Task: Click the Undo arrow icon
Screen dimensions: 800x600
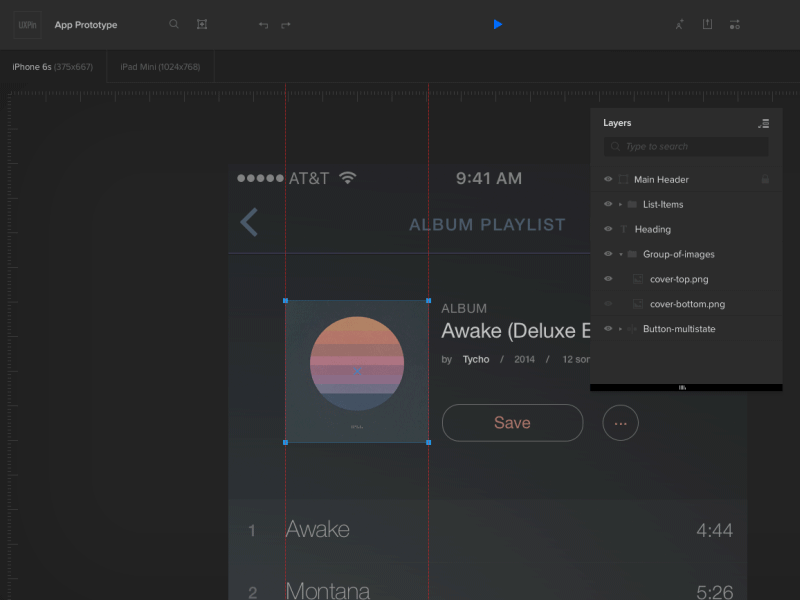Action: [x=262, y=24]
